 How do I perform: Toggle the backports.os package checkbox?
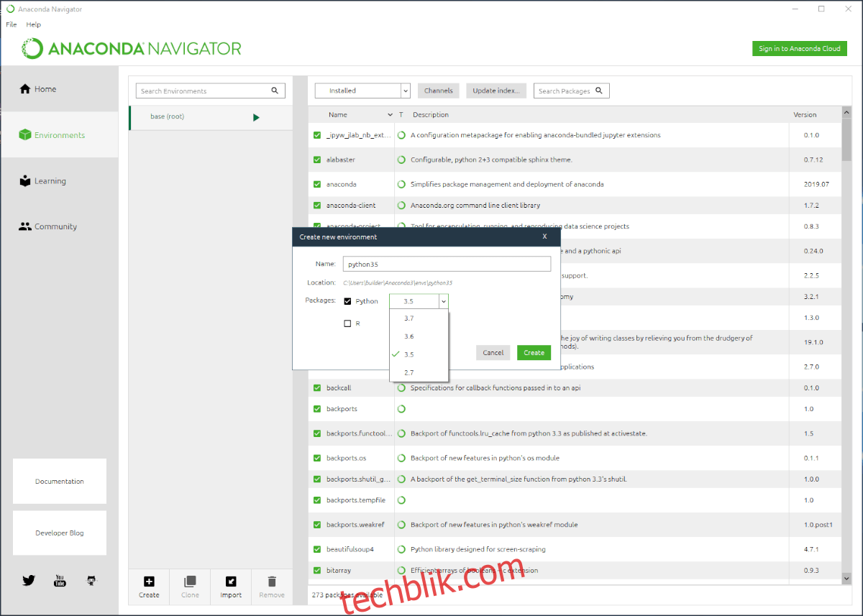(317, 458)
